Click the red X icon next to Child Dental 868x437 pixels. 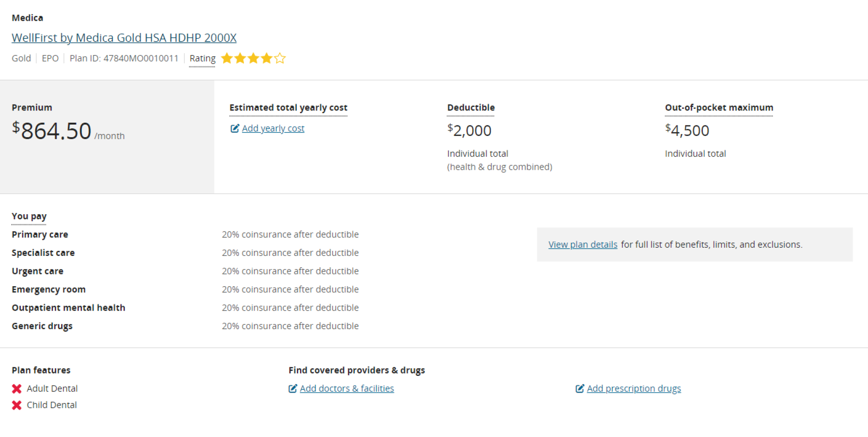[x=17, y=405]
